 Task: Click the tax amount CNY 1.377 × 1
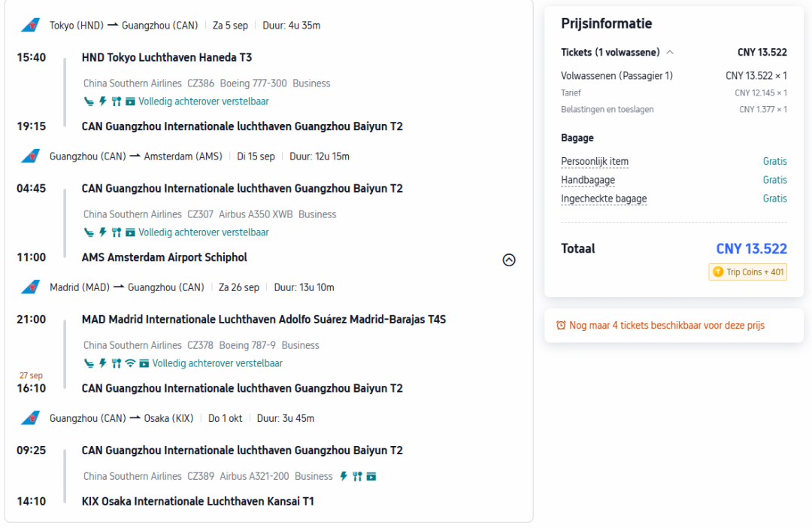pyautogui.click(x=763, y=109)
